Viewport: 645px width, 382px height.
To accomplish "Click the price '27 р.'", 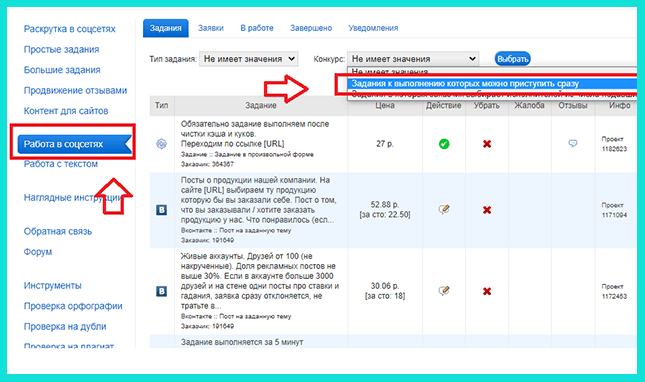I will [385, 144].
